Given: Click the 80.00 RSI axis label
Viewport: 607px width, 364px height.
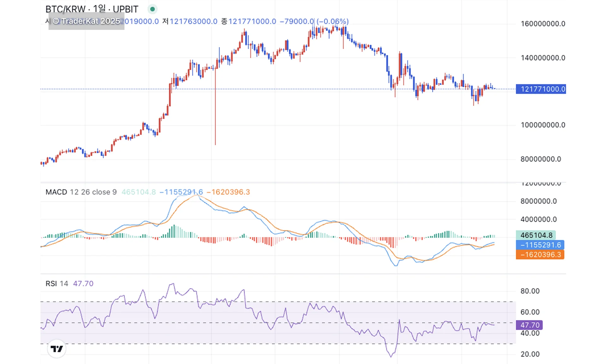Looking at the screenshot, I should (530, 291).
